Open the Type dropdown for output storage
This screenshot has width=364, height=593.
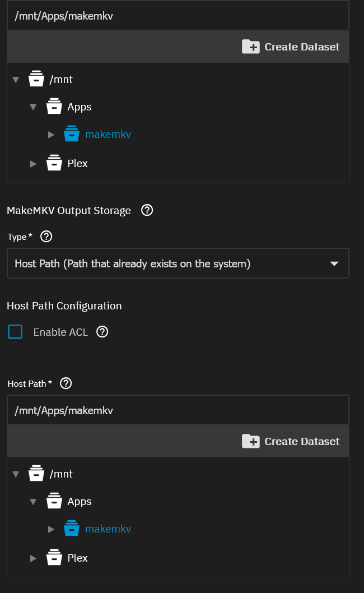pos(178,263)
